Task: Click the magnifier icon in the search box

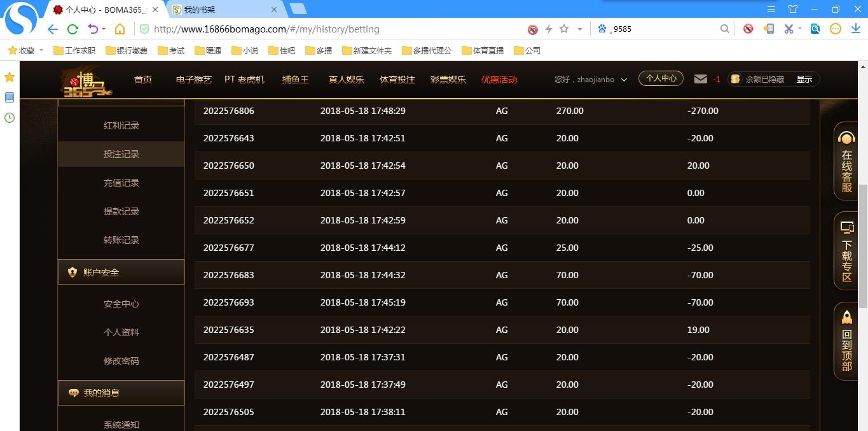Action: [x=725, y=29]
